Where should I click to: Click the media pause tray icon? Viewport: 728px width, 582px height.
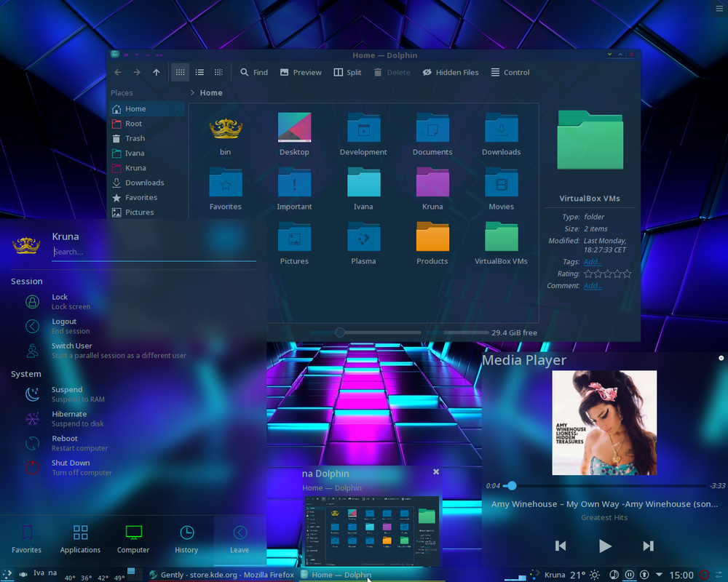click(629, 575)
